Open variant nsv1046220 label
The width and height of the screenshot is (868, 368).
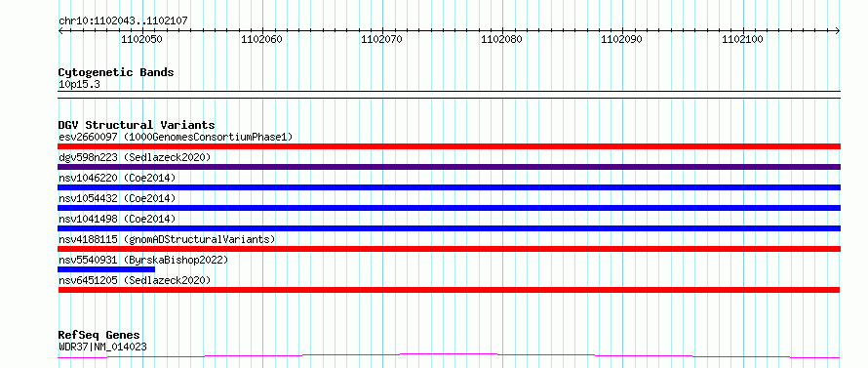coord(117,178)
